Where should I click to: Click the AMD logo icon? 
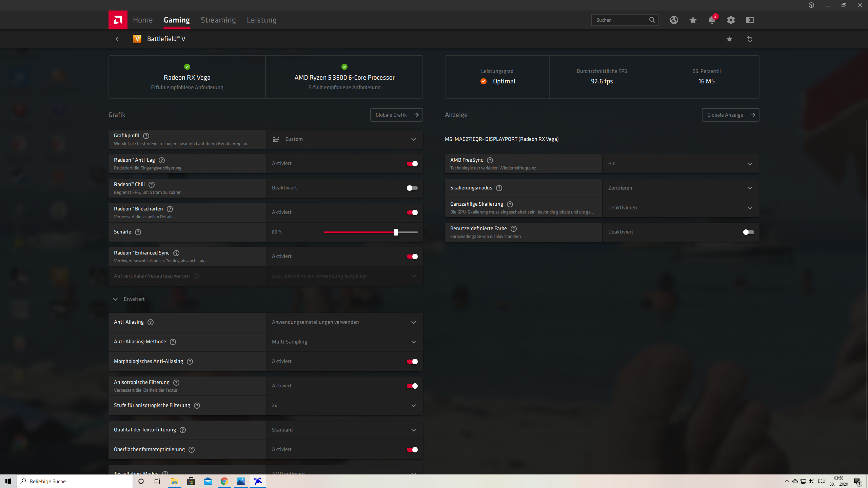118,20
